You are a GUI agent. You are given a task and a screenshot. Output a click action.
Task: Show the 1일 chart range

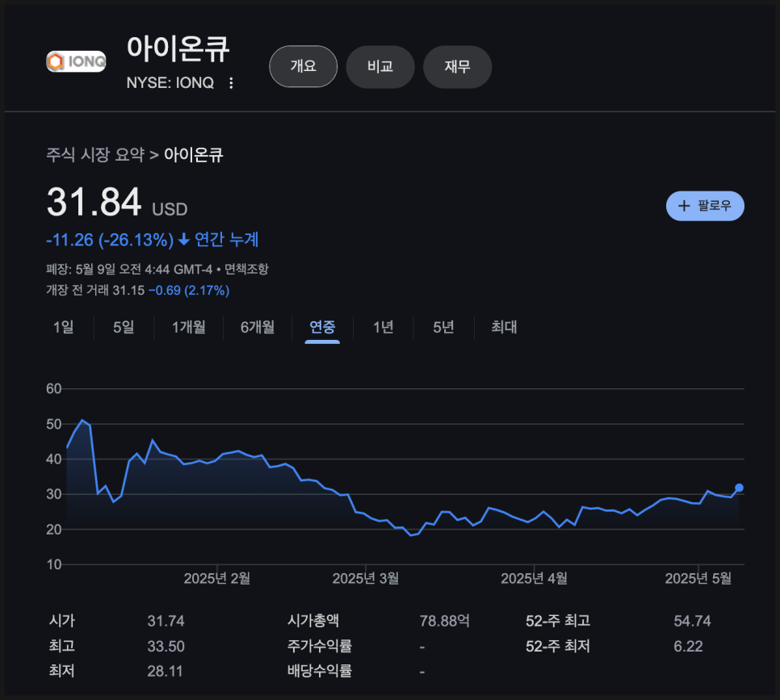[x=64, y=327]
